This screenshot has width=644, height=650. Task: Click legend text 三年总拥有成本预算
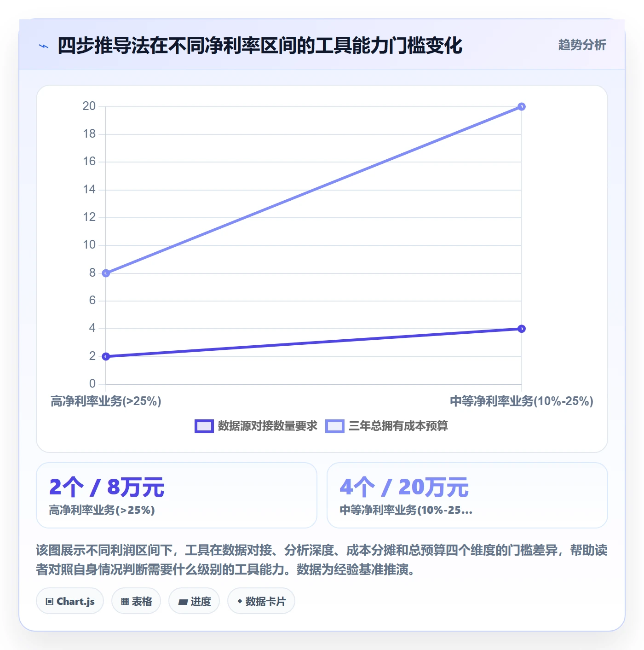click(398, 426)
